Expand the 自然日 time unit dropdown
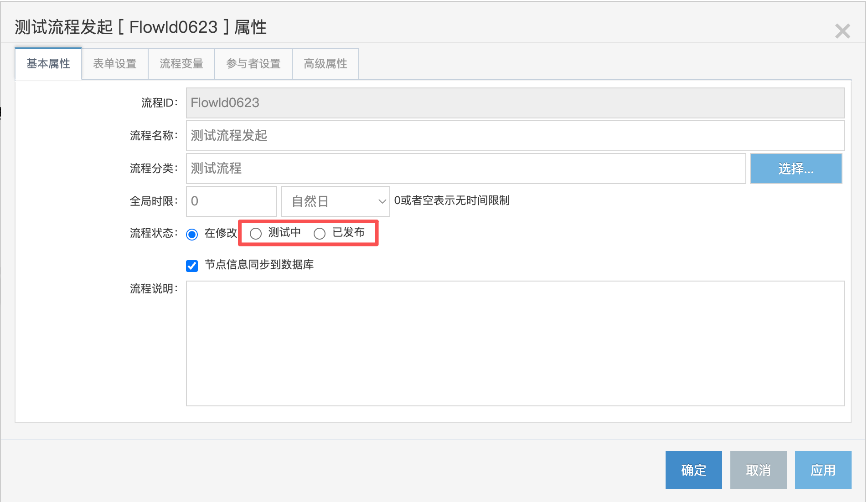The image size is (868, 502). coord(336,201)
